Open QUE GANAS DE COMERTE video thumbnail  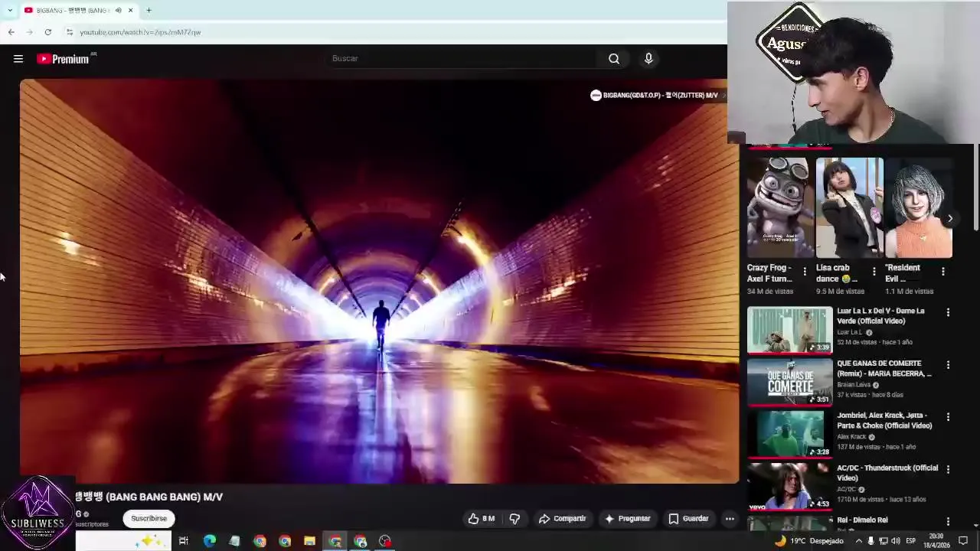tap(789, 382)
